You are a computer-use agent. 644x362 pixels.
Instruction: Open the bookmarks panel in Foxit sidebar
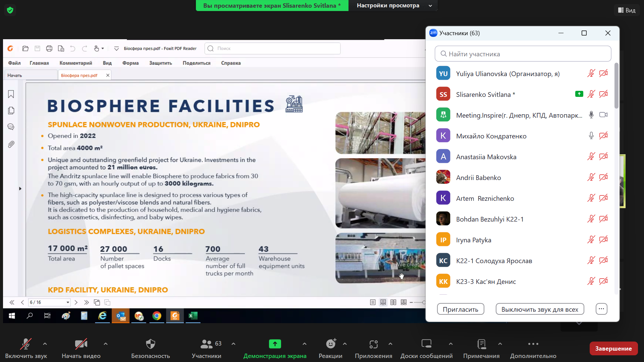pyautogui.click(x=11, y=94)
